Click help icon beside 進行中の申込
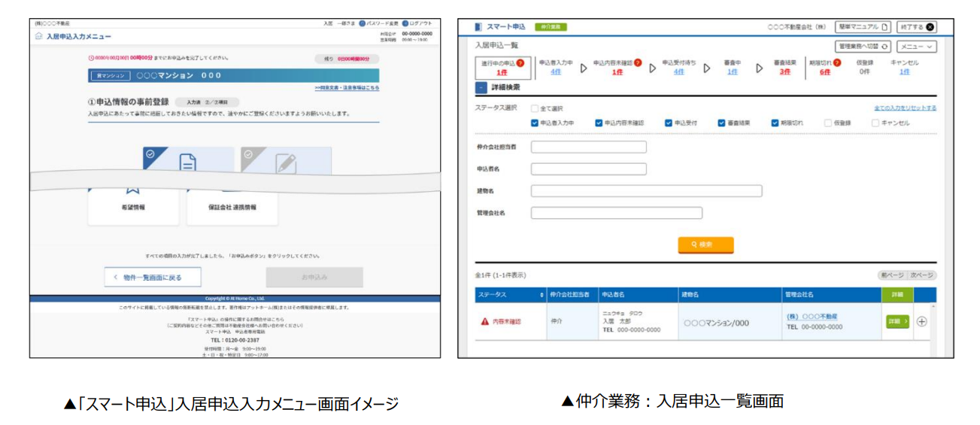Image resolution: width=980 pixels, height=425 pixels. click(520, 63)
